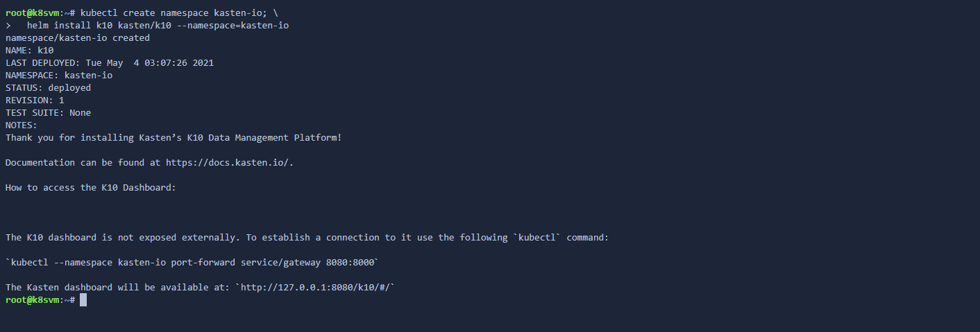Click the 'NAME: k10' output line
The height and width of the screenshot is (332, 980).
30,50
